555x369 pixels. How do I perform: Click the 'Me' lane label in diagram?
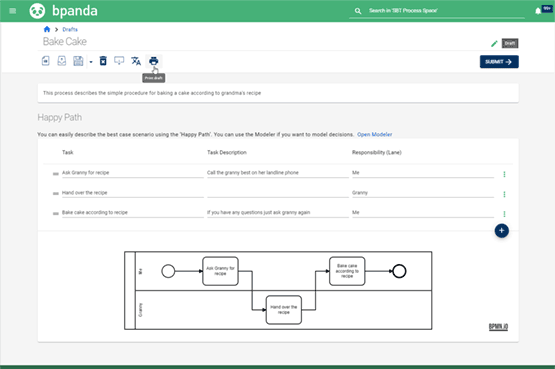click(140, 271)
